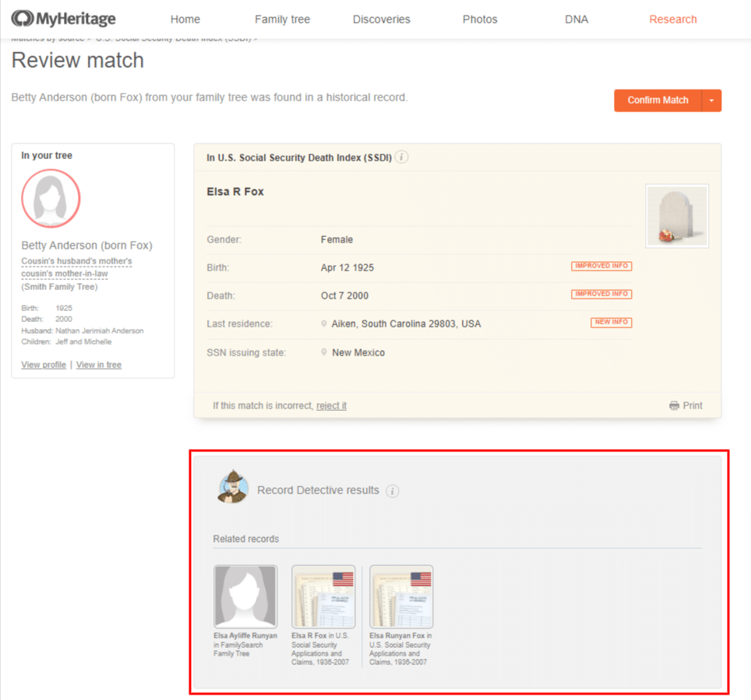Click Husband: Nathan Jerimiah Anderson text
Viewport: 751px width, 700px height.
[83, 331]
